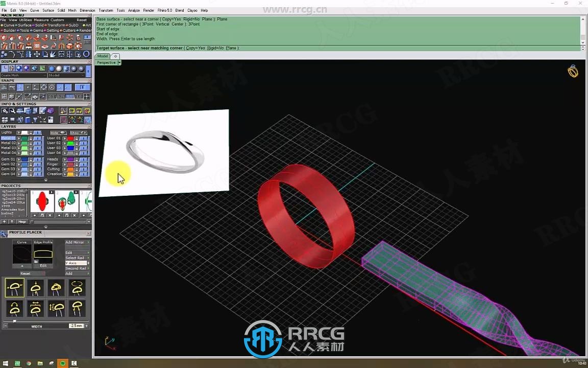588x368 pixels.
Task: Open the Shaded display mode dropdown
Action: (x=67, y=75)
